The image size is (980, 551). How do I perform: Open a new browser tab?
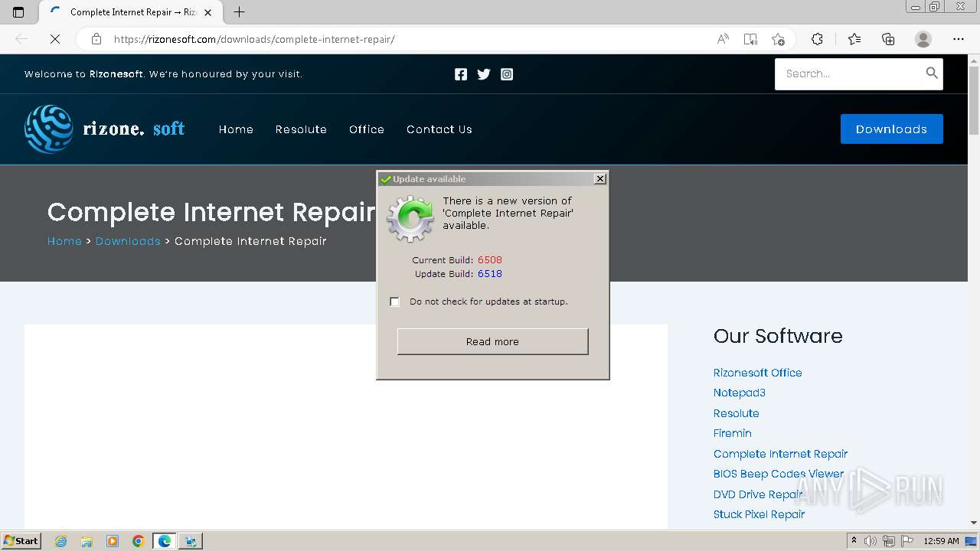point(239,11)
